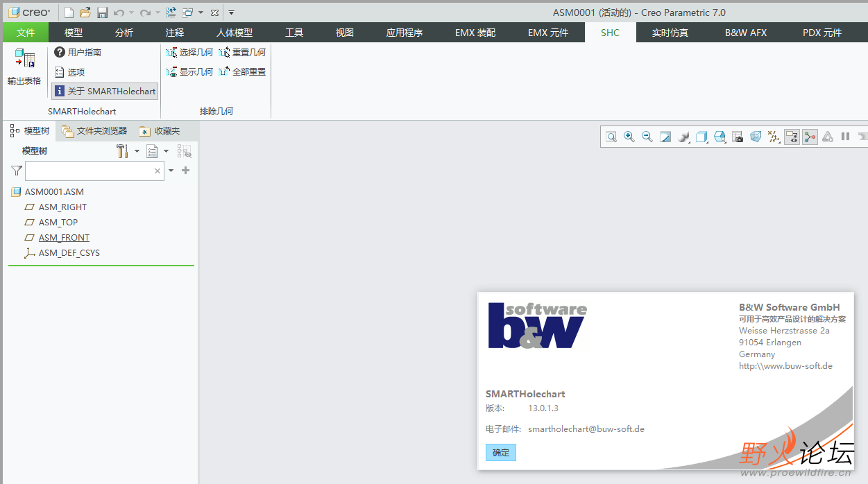Open the 文件 (File) menu

click(26, 33)
